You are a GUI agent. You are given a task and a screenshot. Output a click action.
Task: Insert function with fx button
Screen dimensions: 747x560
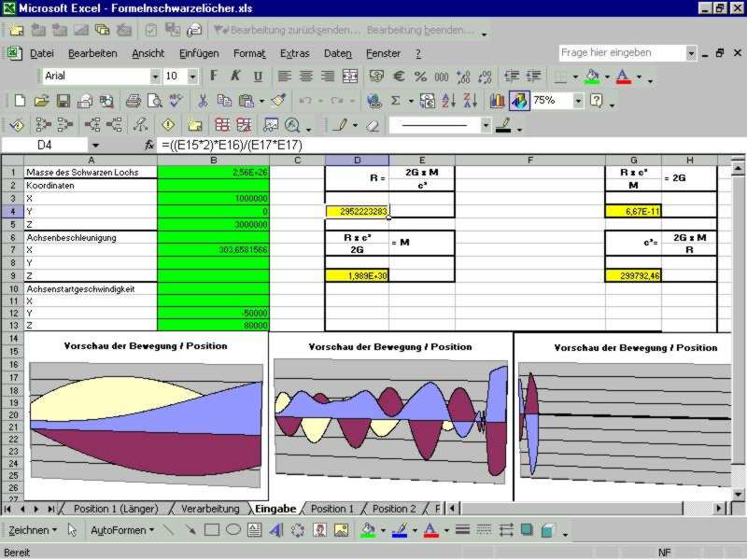[149, 145]
